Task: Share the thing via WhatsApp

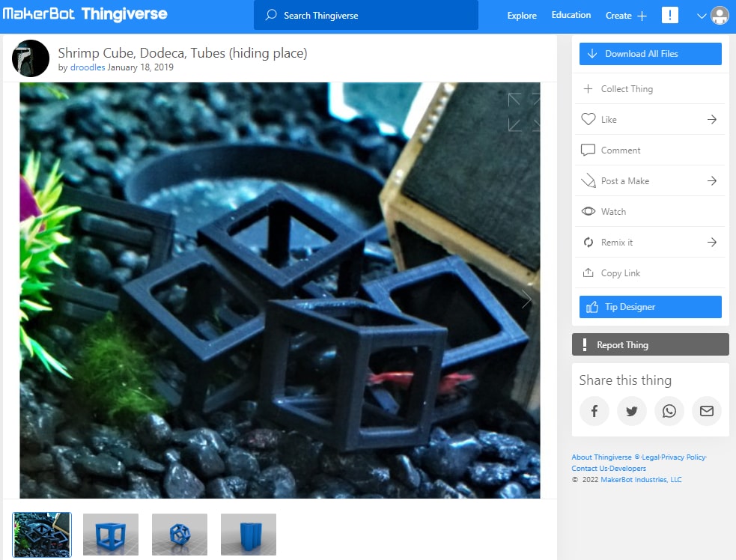Action: click(669, 411)
